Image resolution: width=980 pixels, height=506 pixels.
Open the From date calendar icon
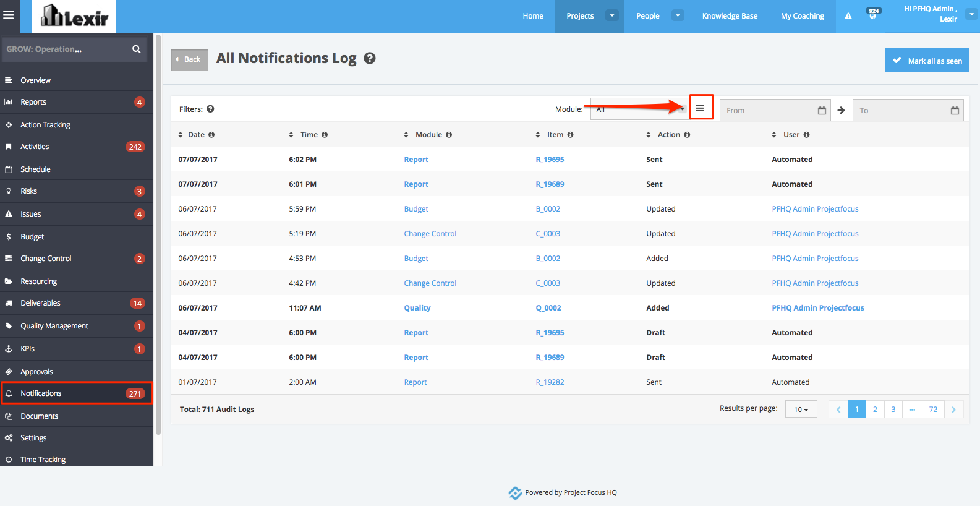pyautogui.click(x=822, y=110)
